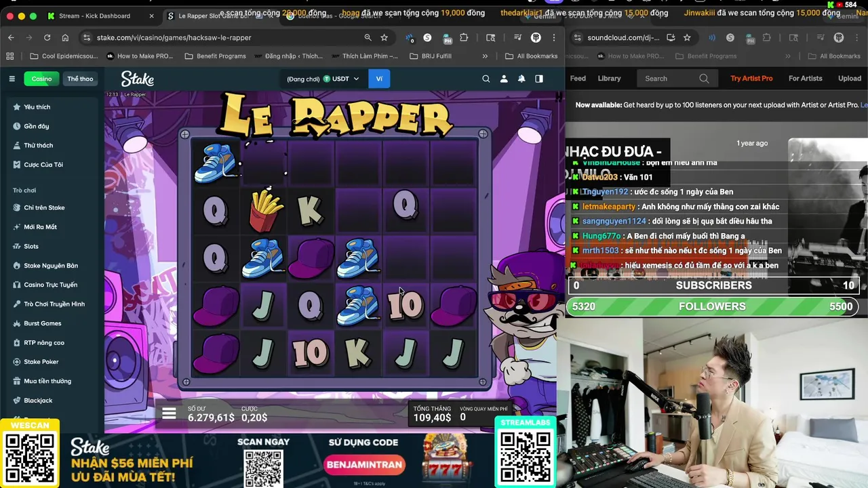Click Upload link on SoundCloud

[x=849, y=79]
